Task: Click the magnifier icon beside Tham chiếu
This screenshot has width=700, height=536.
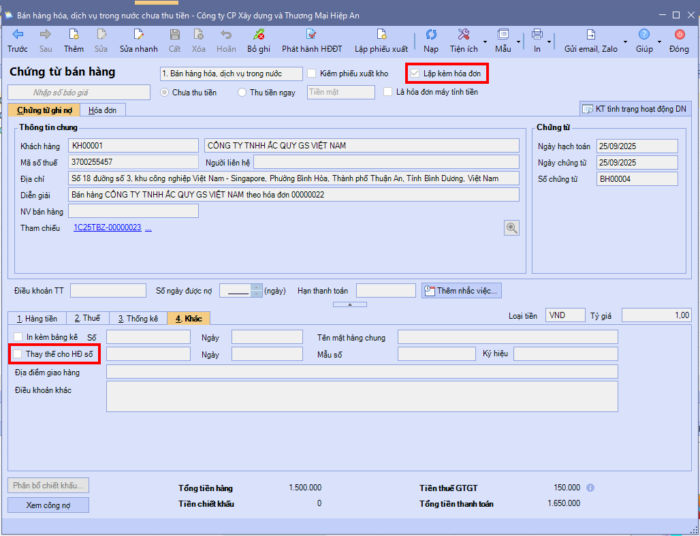Action: click(x=512, y=228)
